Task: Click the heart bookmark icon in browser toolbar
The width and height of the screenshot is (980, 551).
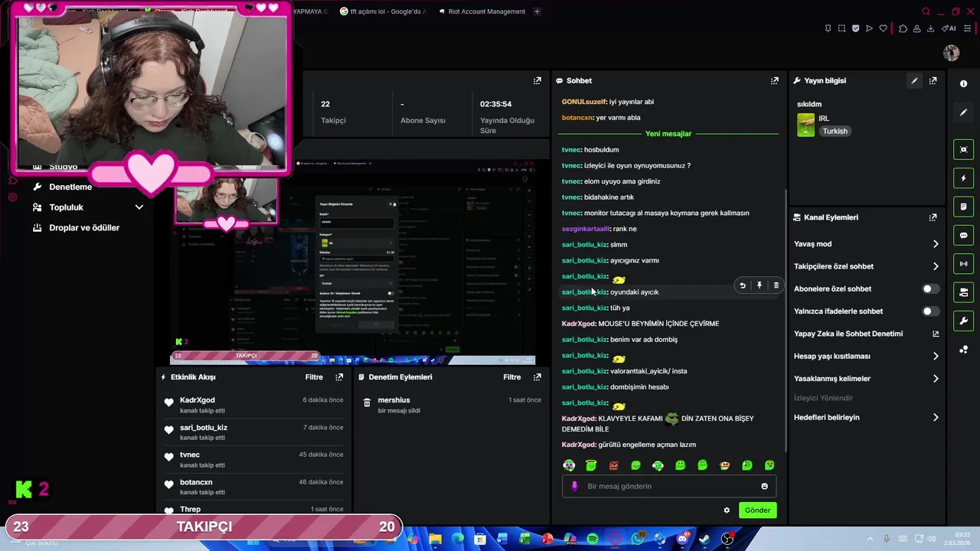Action: [883, 28]
